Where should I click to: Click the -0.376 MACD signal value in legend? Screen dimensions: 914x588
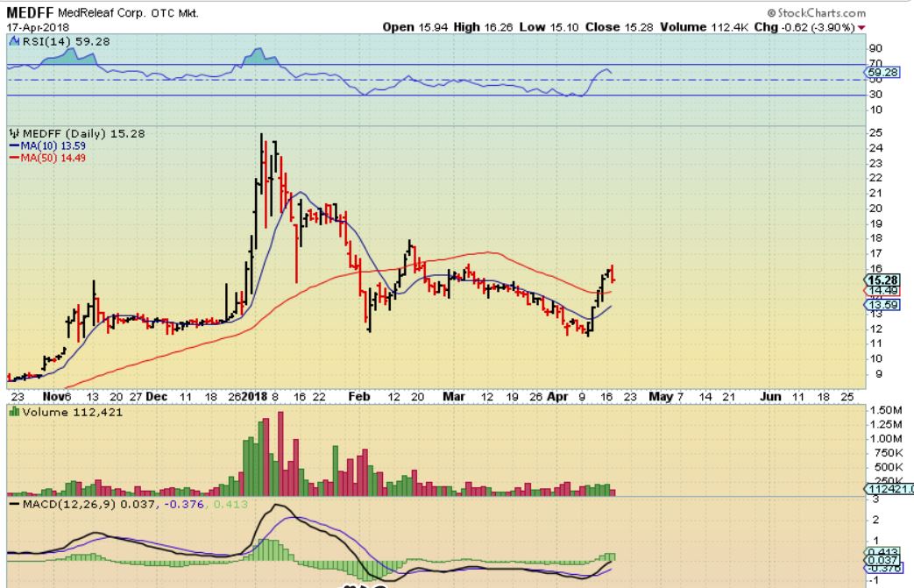[x=184, y=504]
